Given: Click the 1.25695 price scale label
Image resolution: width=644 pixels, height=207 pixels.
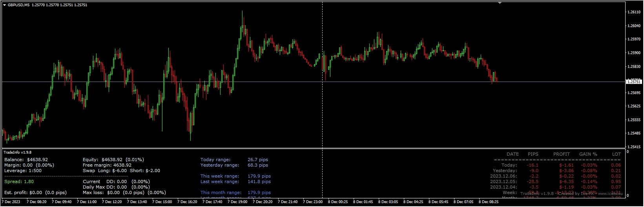Looking at the screenshot, I should (634, 93).
